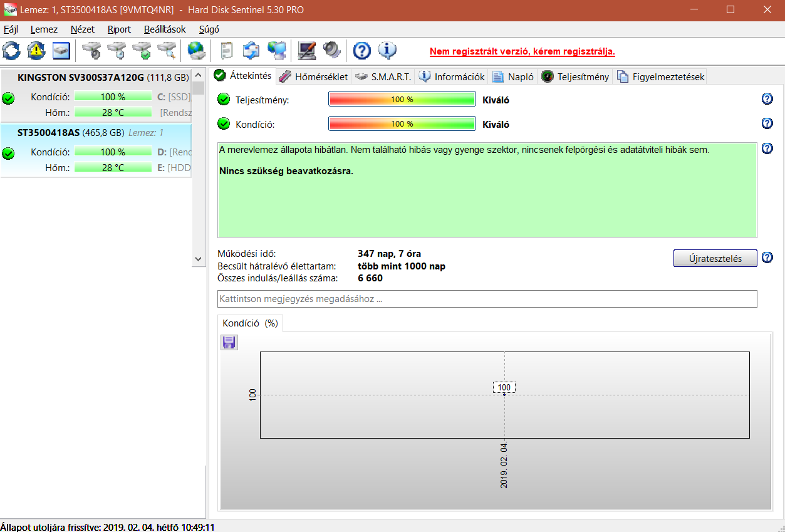Click help icon next to Kondíció bar
This screenshot has width=785, height=532.
767,123
